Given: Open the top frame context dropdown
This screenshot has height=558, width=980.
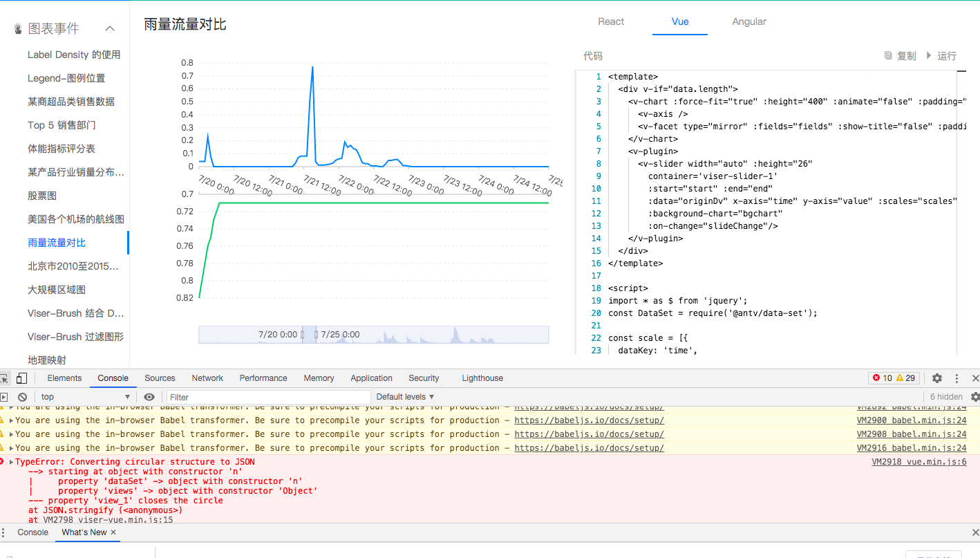Looking at the screenshot, I should (86, 396).
